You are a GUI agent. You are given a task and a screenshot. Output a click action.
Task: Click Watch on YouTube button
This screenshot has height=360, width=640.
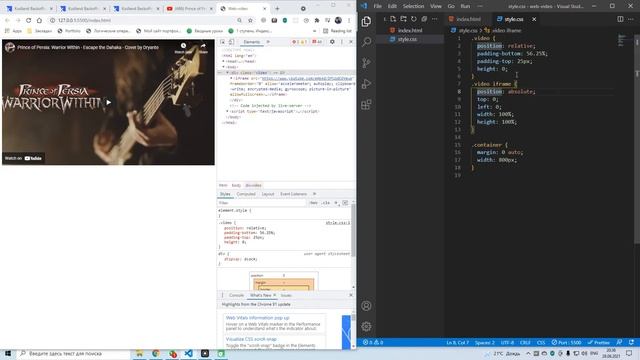(x=23, y=158)
